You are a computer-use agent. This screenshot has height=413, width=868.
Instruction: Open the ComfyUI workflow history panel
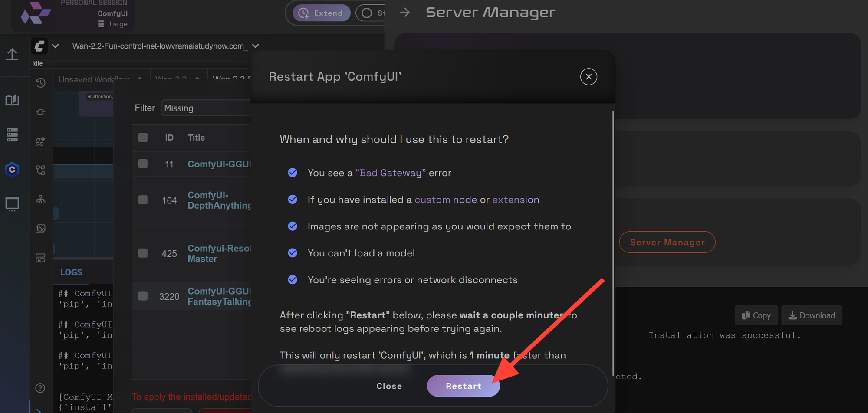coord(40,82)
